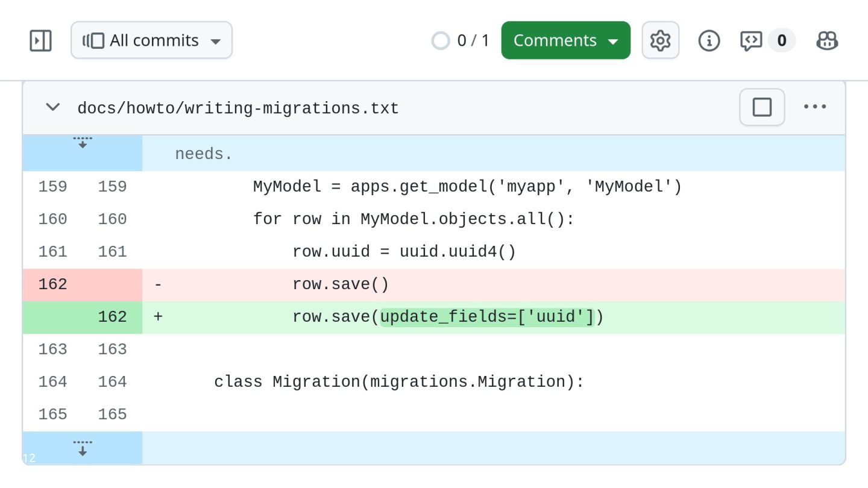The image size is (868, 488).
Task: Open code review comments icon
Action: point(751,40)
